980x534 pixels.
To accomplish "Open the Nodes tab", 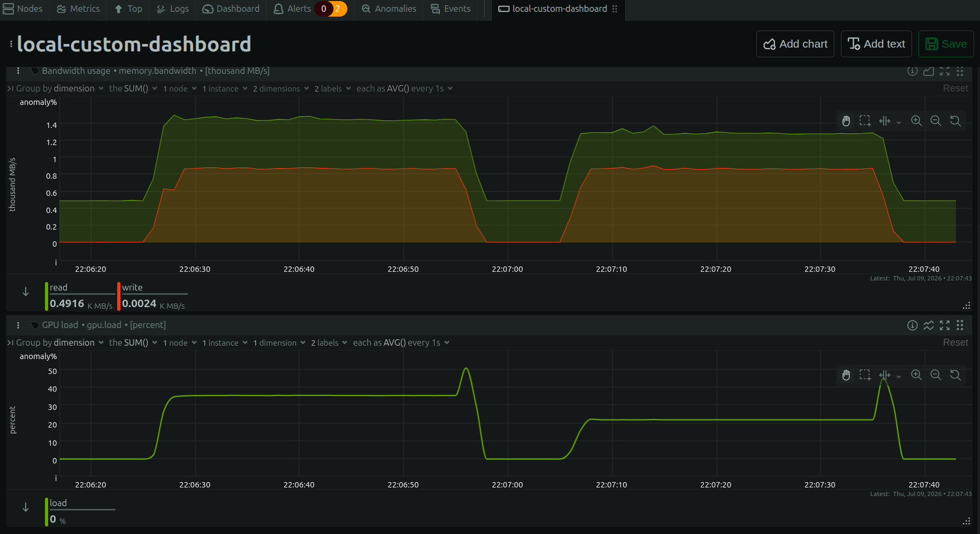I will tap(23, 9).
